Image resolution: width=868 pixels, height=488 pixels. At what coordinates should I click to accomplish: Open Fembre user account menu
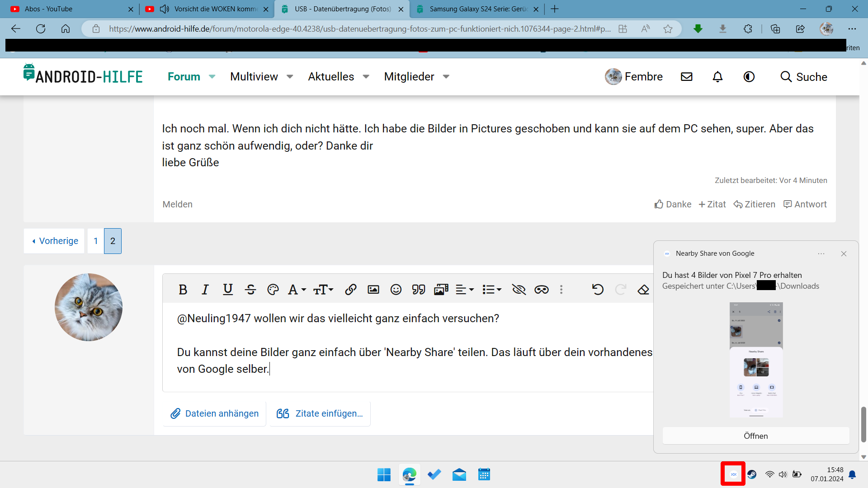pos(634,77)
